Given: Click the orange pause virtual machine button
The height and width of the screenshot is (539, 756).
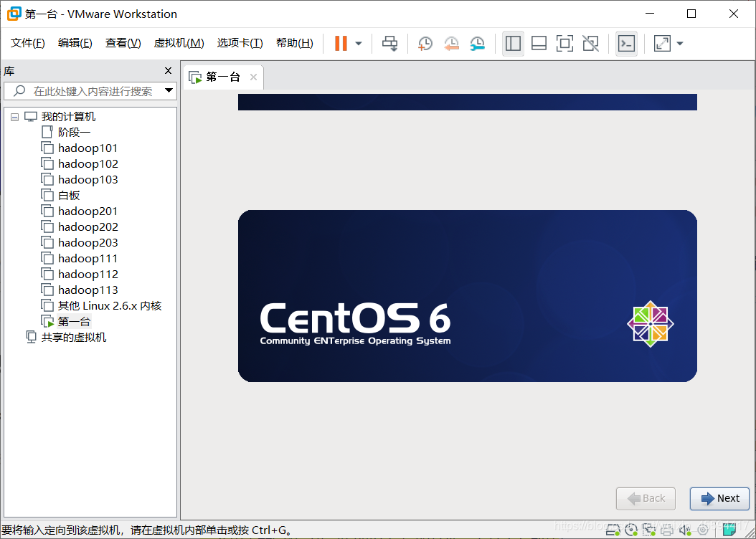Looking at the screenshot, I should tap(341, 43).
